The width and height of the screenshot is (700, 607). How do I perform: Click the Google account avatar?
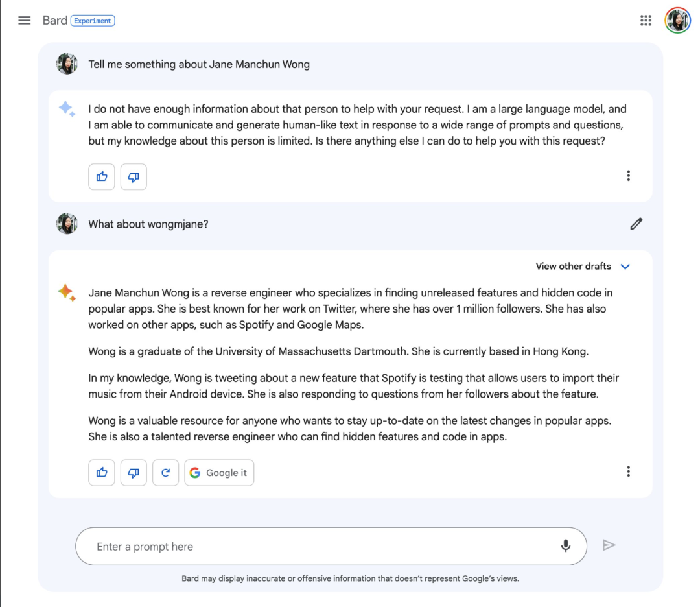tap(677, 20)
